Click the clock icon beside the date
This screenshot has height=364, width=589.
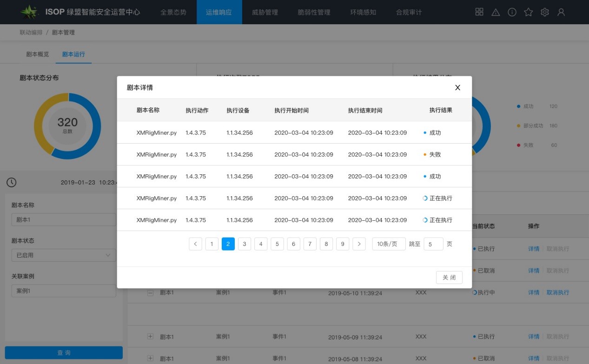[11, 182]
